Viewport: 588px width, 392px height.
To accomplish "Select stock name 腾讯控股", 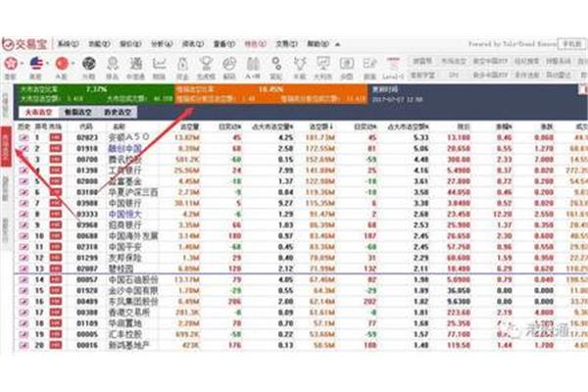I will 124,160.
